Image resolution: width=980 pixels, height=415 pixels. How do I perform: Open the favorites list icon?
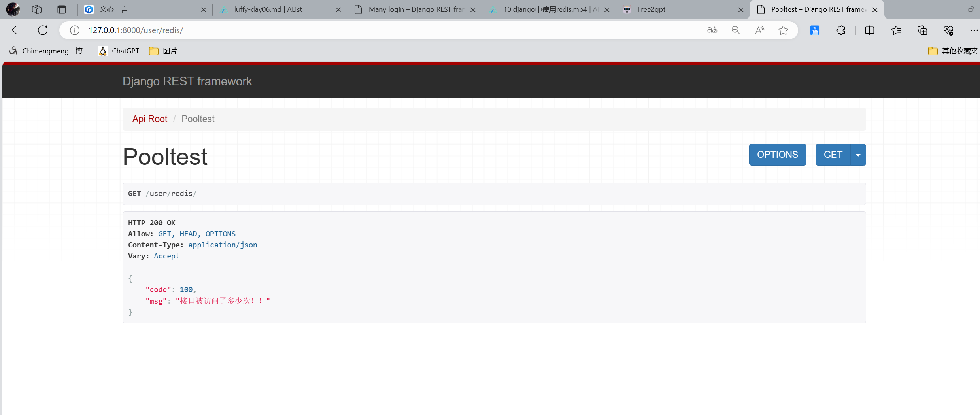click(x=896, y=30)
